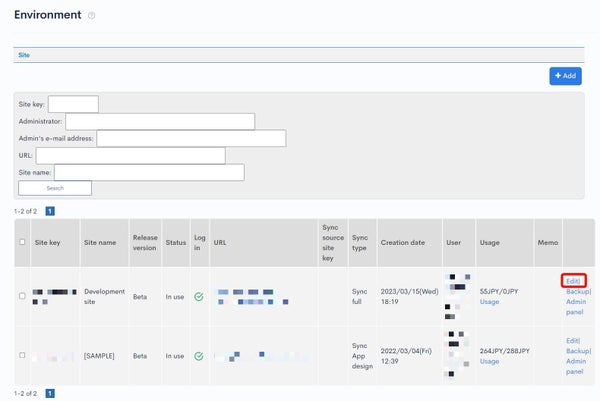The height and width of the screenshot is (401, 600).
Task: Check the Development site row checkbox
Action: [22, 296]
